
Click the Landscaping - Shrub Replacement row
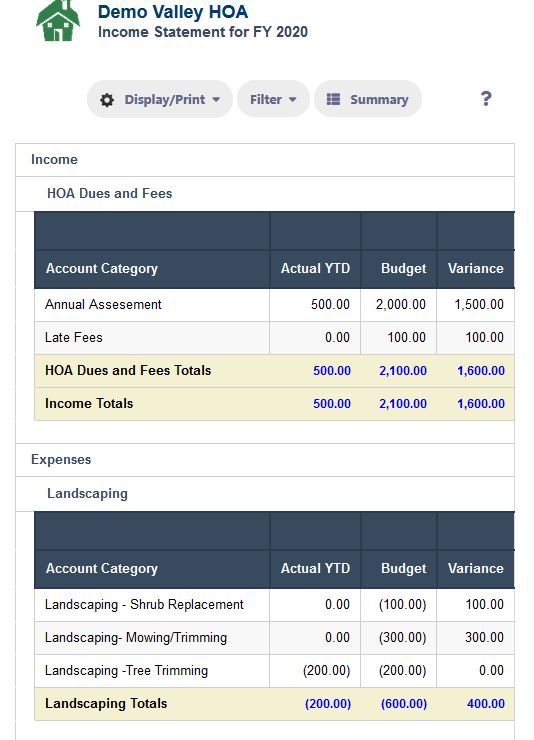click(275, 605)
